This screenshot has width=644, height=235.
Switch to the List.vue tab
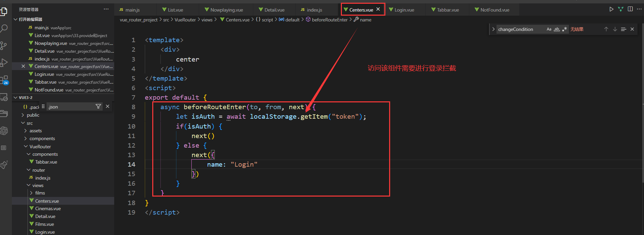(x=175, y=10)
